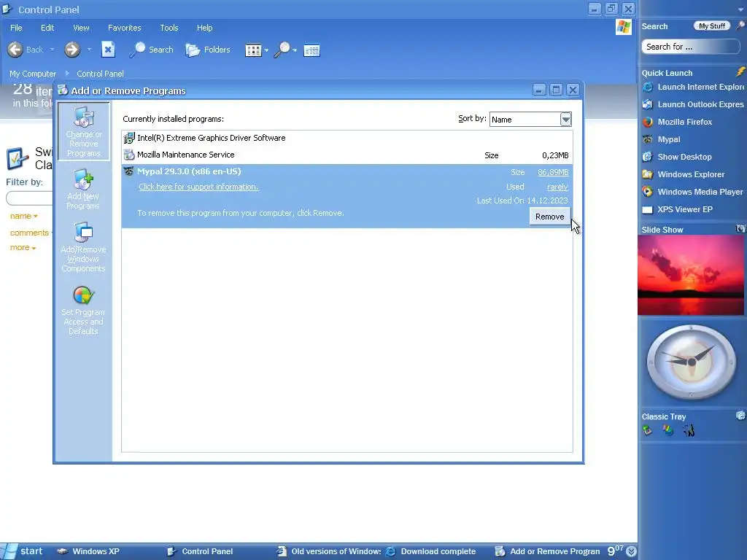
Task: Click the analog clock widget
Action: [x=692, y=362]
